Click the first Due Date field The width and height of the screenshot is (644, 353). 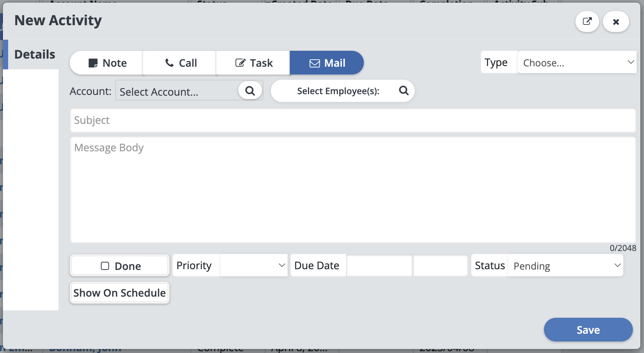(x=379, y=265)
